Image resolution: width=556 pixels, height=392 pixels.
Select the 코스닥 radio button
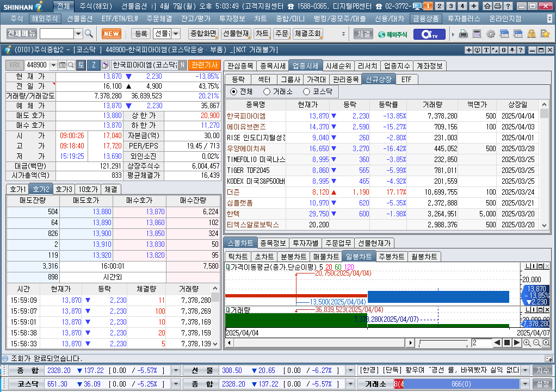tap(307, 92)
